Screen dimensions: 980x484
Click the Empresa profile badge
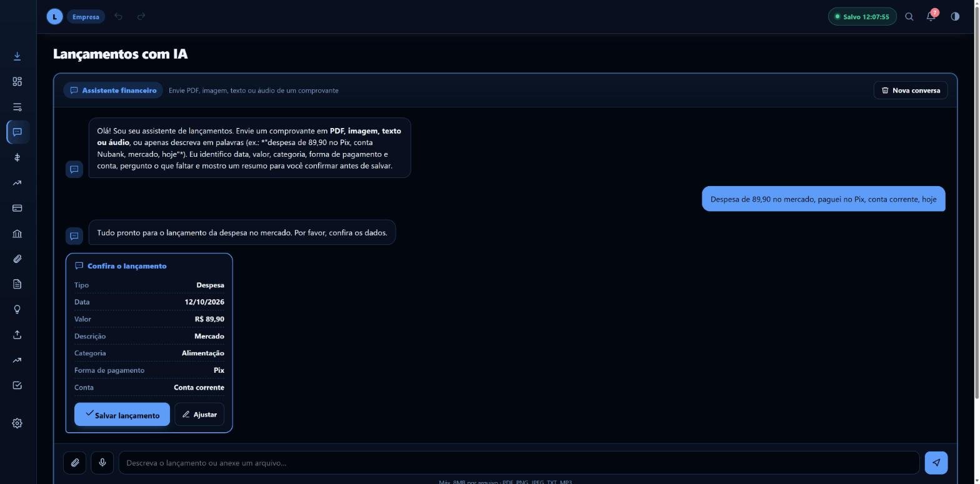pos(86,17)
